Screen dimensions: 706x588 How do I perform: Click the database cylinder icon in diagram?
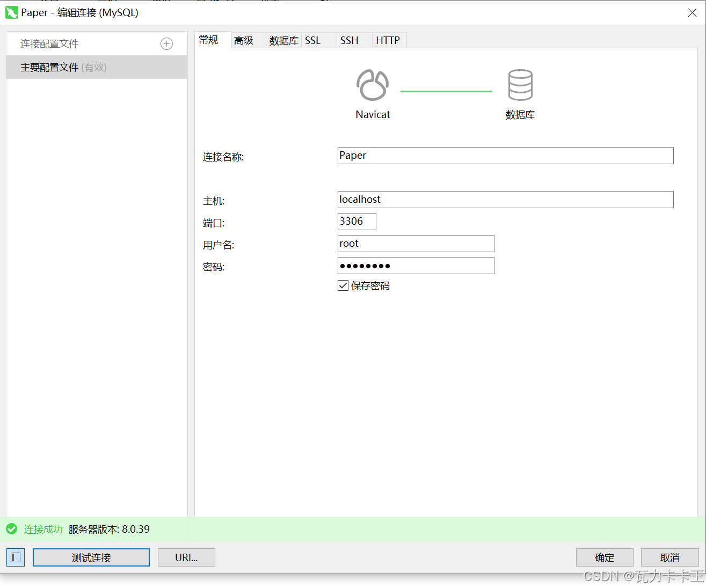click(520, 85)
